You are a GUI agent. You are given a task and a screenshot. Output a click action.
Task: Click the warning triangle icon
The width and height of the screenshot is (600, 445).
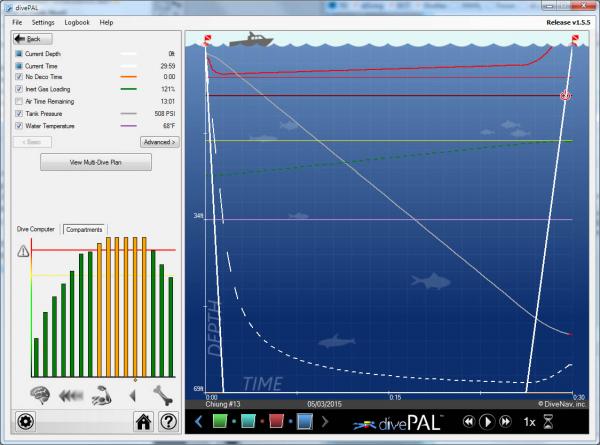(23, 251)
